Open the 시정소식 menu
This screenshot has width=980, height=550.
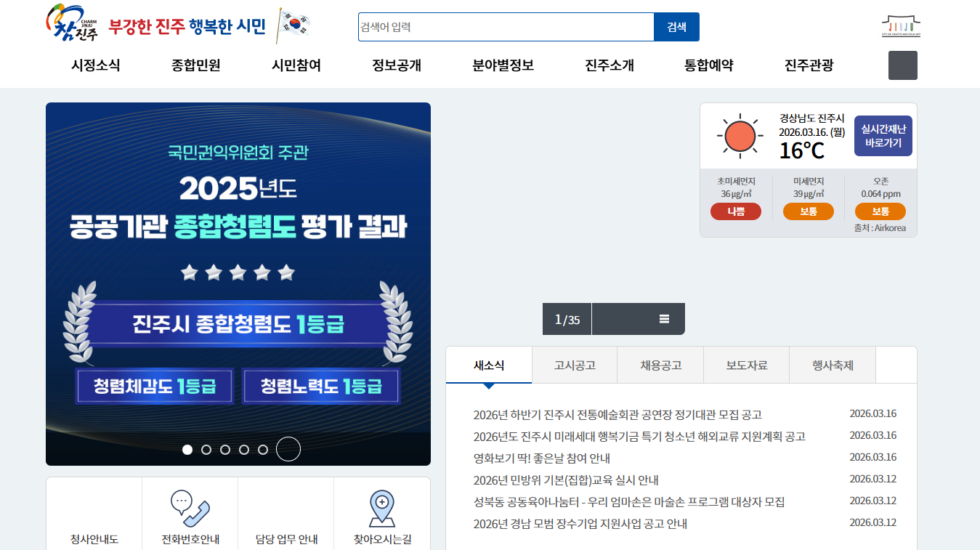(96, 65)
